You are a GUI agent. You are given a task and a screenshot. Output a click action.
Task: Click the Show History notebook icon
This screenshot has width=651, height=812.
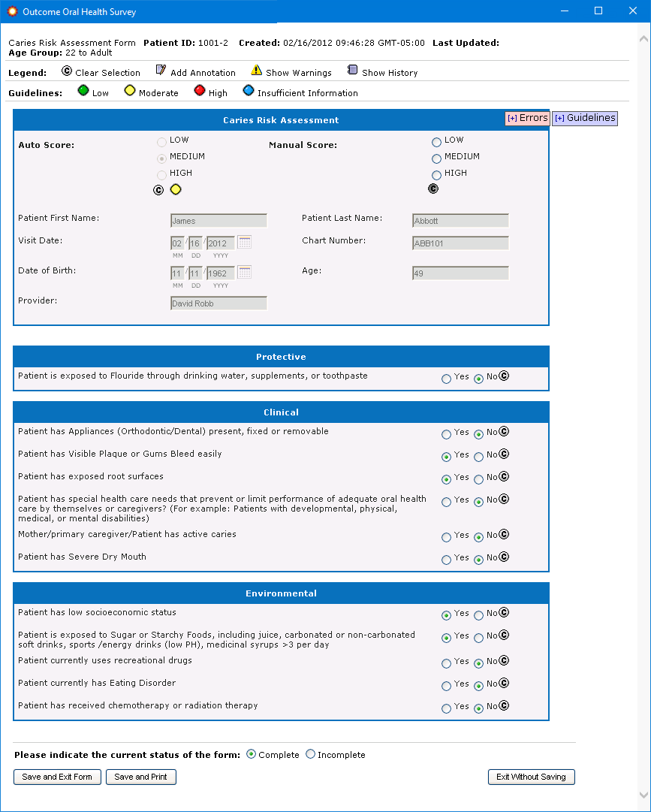[352, 70]
